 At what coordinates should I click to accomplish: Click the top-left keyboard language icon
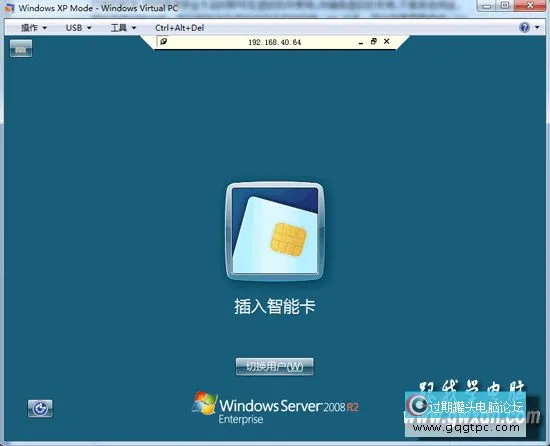21,48
